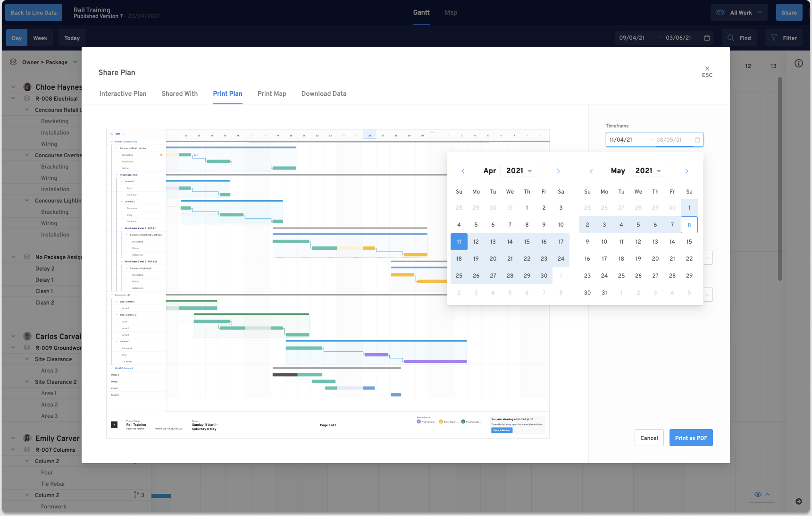Viewport: 812px width, 516px height.
Task: Click the Timeframe end date field
Action: point(669,140)
